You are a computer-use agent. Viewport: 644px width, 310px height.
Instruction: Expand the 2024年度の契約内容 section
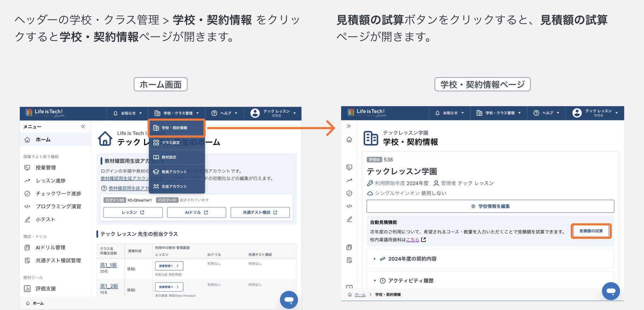coord(490,259)
